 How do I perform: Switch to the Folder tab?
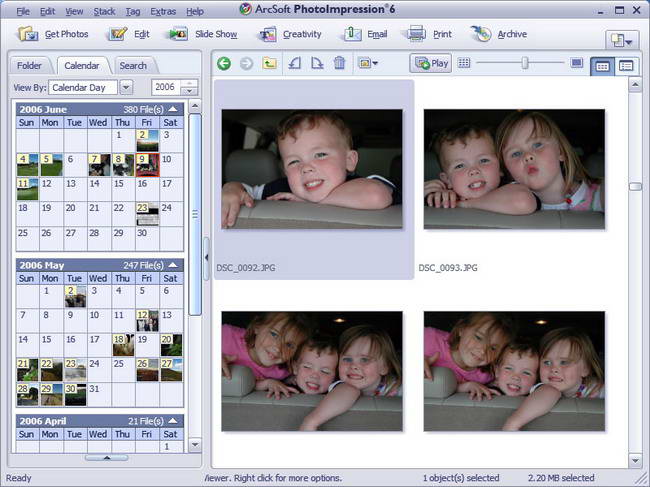point(29,65)
